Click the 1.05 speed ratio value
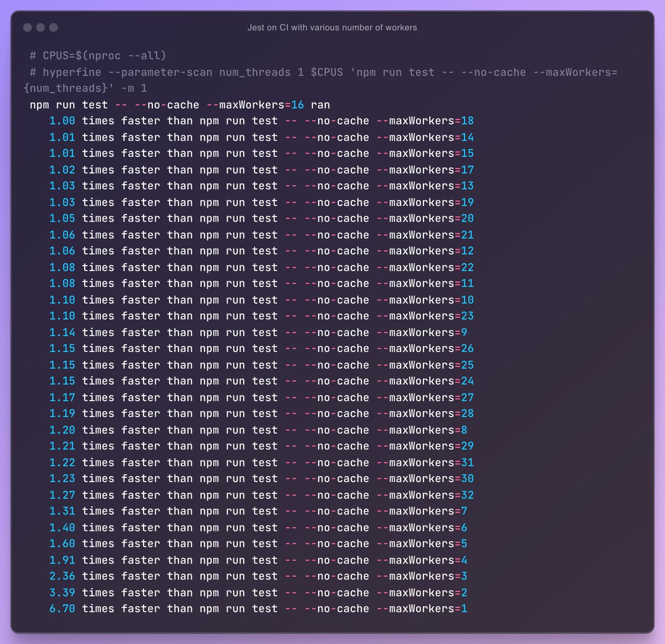This screenshot has height=644, width=665. click(x=62, y=219)
